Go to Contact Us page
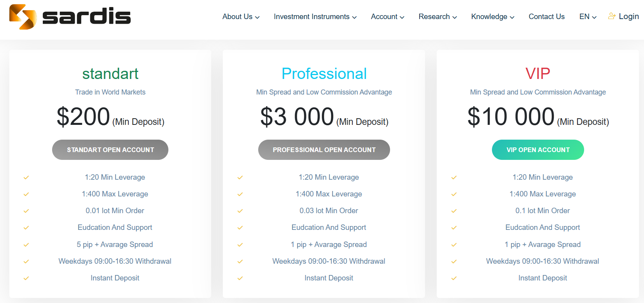 point(546,17)
